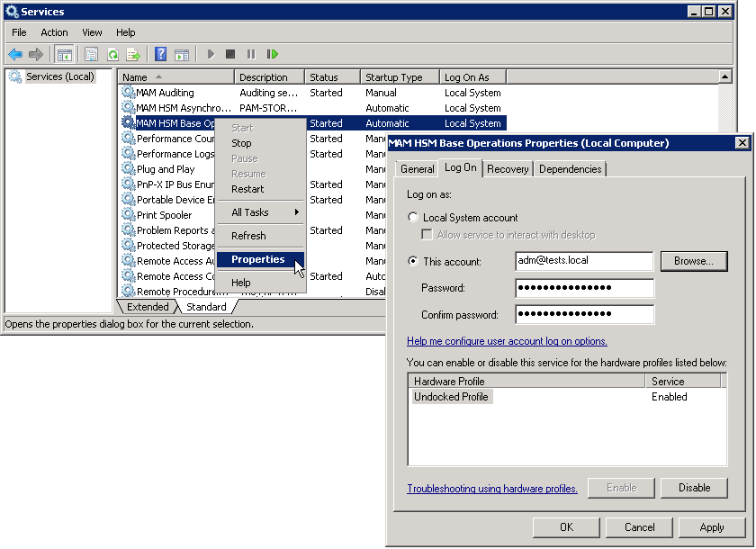Click the Stop Service square icon
Screen dimensions: 756x549
(x=230, y=55)
